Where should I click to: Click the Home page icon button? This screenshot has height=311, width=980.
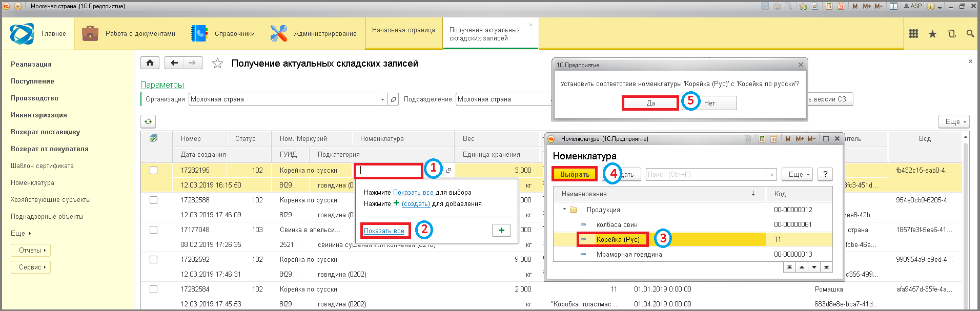click(150, 63)
